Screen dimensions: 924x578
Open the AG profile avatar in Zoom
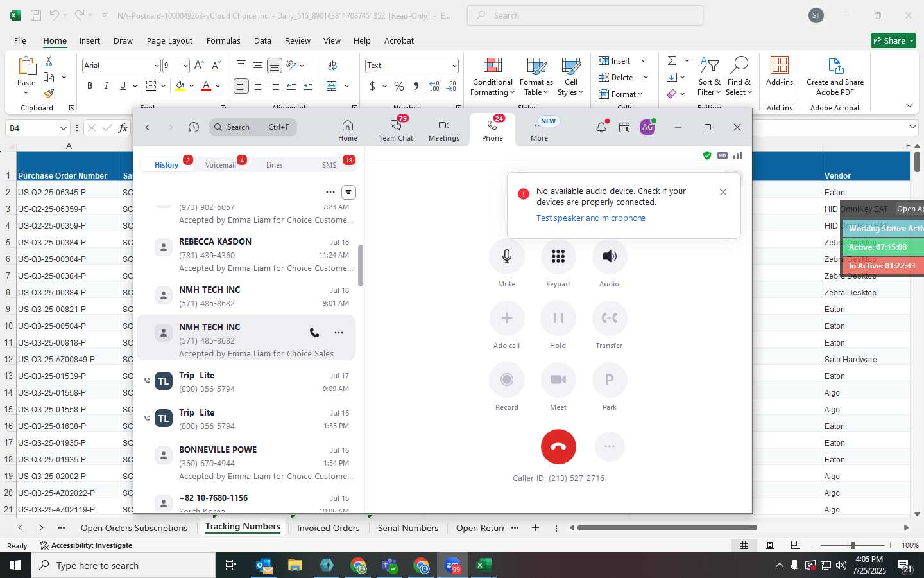tap(647, 127)
